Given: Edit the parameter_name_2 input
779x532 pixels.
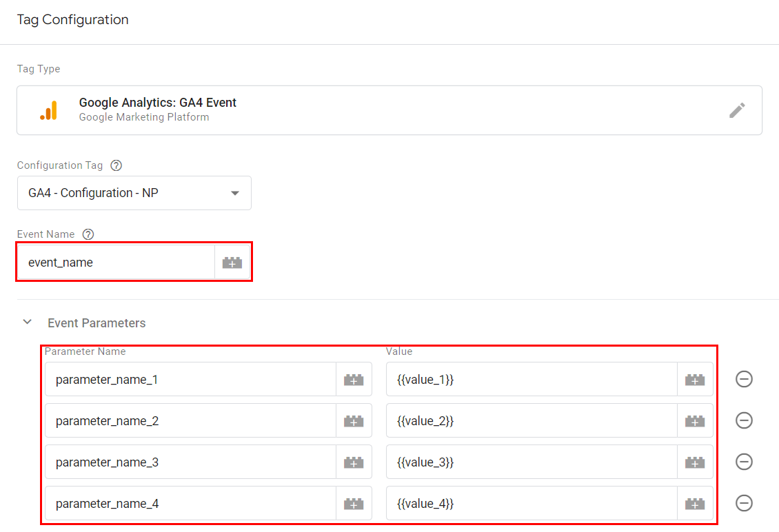Looking at the screenshot, I should pyautogui.click(x=191, y=421).
